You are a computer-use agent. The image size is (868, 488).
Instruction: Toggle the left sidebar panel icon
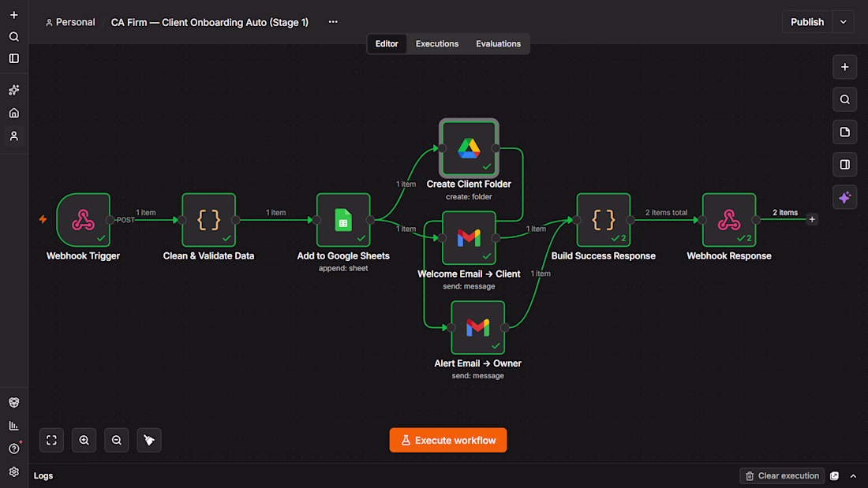(x=14, y=58)
